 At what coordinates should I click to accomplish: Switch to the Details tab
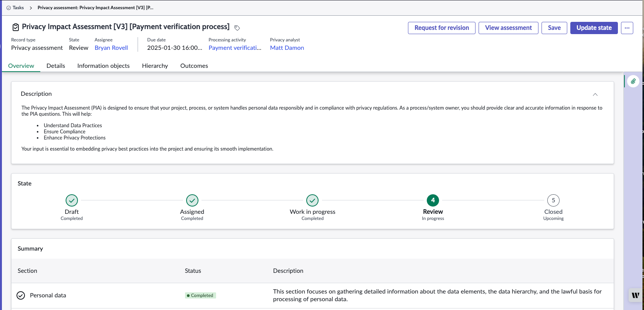56,66
